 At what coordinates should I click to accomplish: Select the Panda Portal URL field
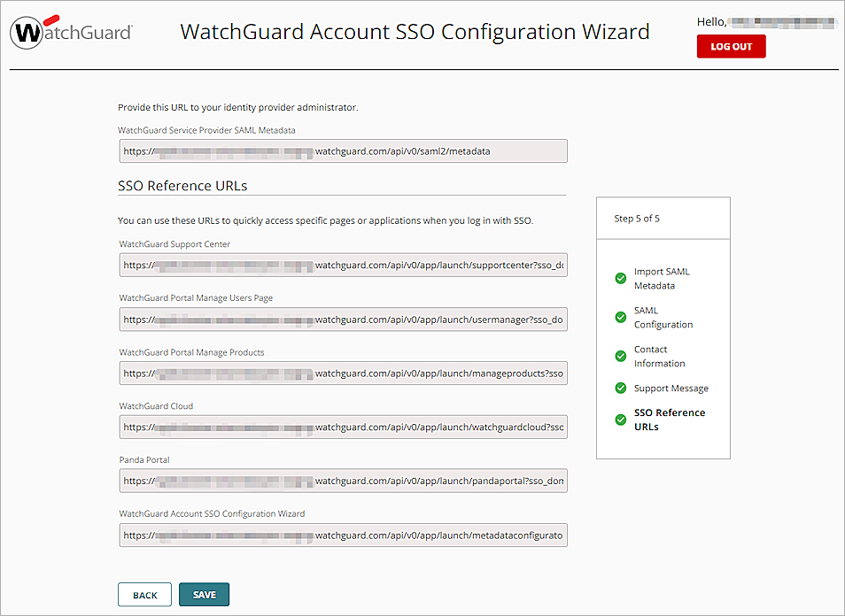[344, 481]
